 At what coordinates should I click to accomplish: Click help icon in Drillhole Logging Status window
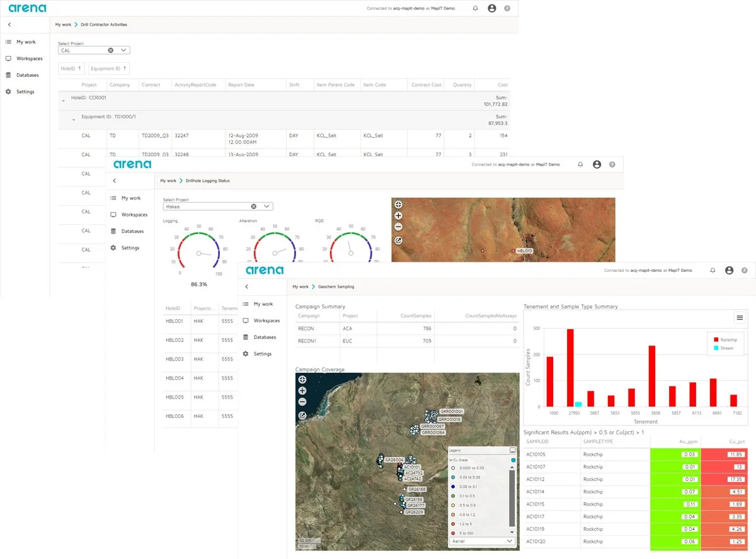click(x=612, y=164)
